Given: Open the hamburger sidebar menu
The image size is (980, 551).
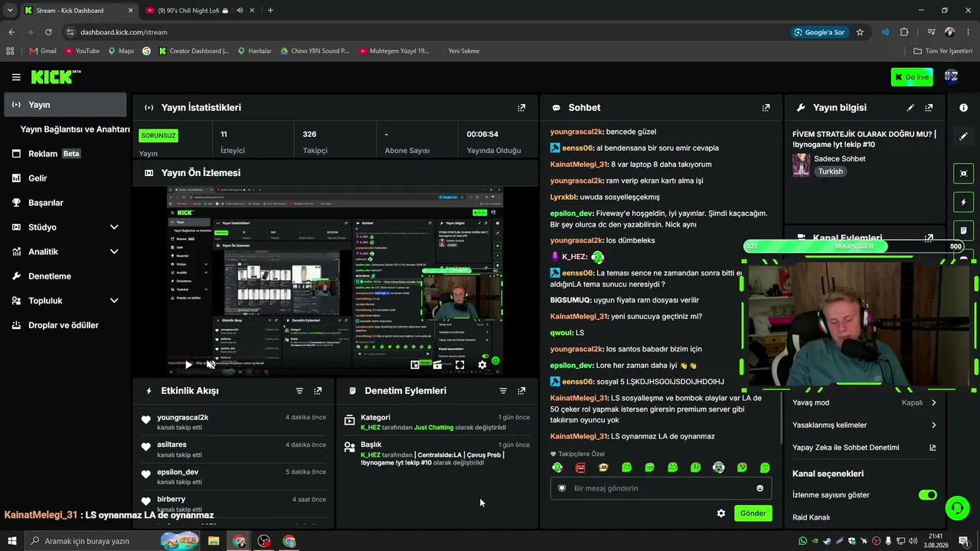Looking at the screenshot, I should point(16,77).
